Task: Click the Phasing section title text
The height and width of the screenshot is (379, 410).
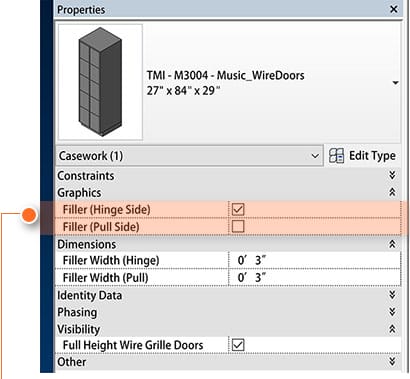Action: click(x=77, y=312)
